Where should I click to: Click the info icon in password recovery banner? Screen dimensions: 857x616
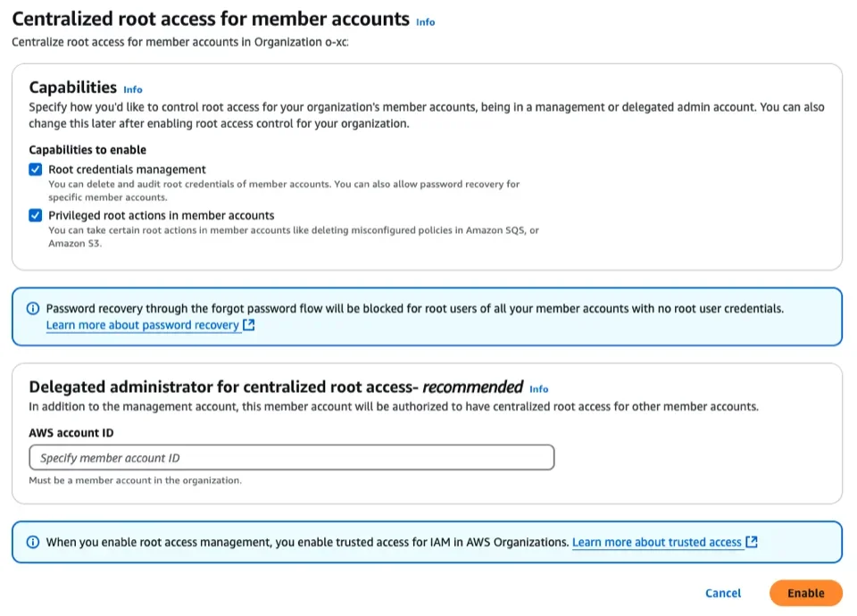click(33, 309)
